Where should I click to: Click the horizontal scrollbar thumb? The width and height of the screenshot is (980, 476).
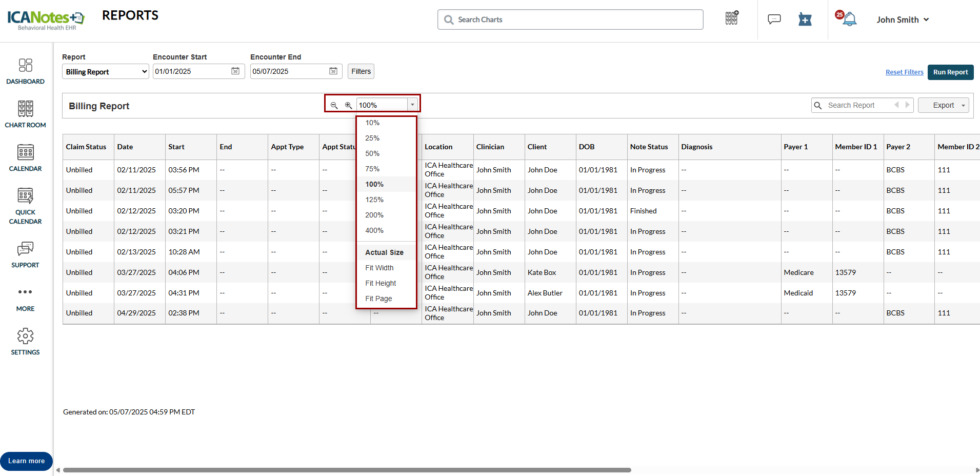coord(347,470)
